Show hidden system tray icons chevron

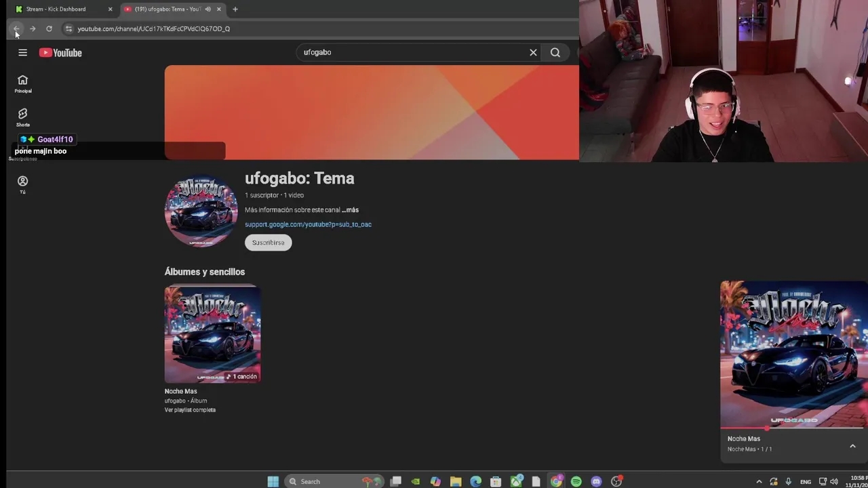759,482
